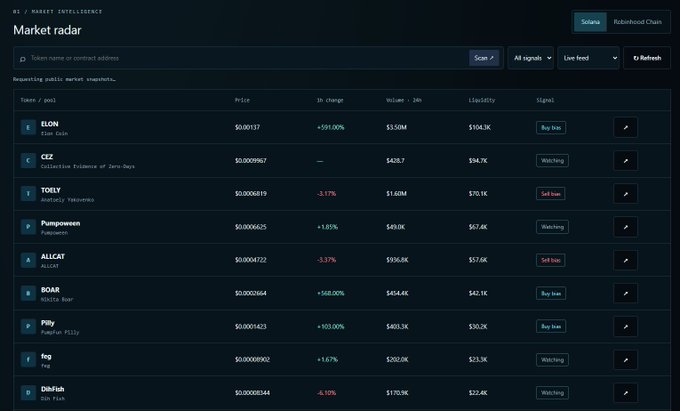Click the Market radar heading
Screen dimensions: 680x411
47,30
